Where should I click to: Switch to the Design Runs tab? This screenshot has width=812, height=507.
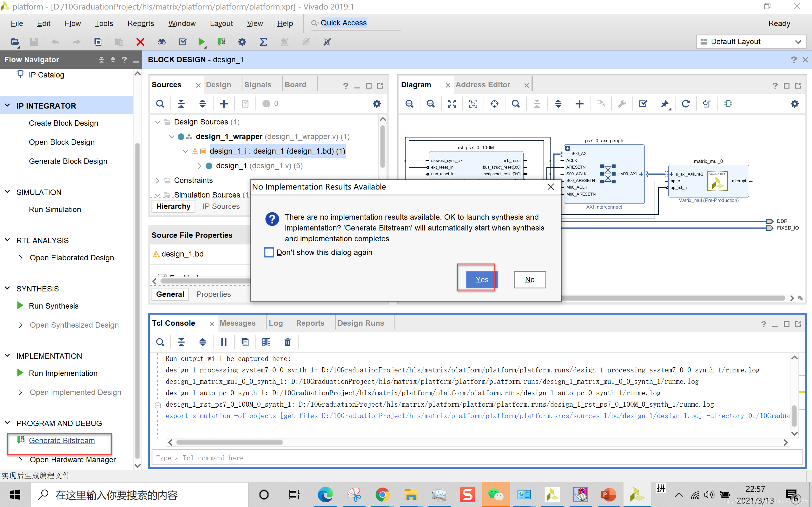360,323
